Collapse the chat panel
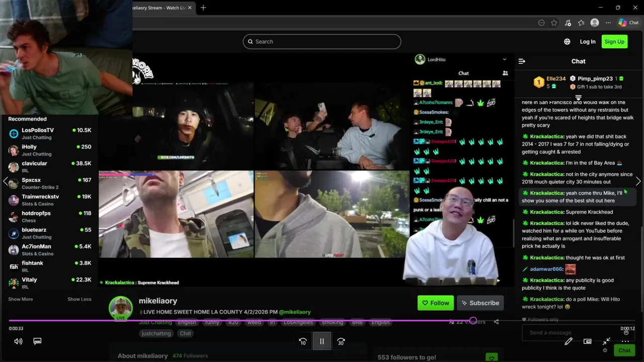Screen dimensions: 644x362 [x=522, y=61]
